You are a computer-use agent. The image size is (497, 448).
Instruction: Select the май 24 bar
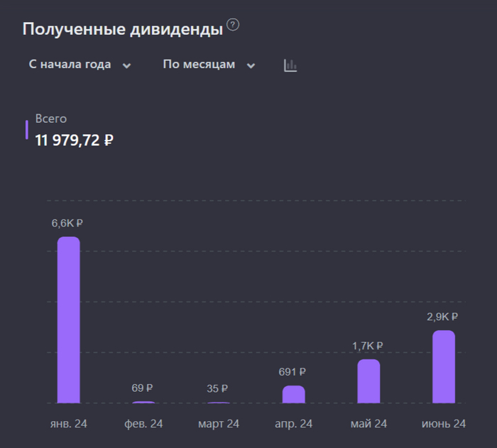click(x=368, y=381)
